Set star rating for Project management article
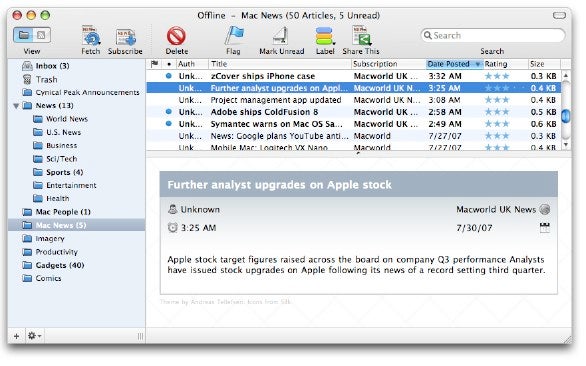The image size is (586, 366). pos(497,100)
